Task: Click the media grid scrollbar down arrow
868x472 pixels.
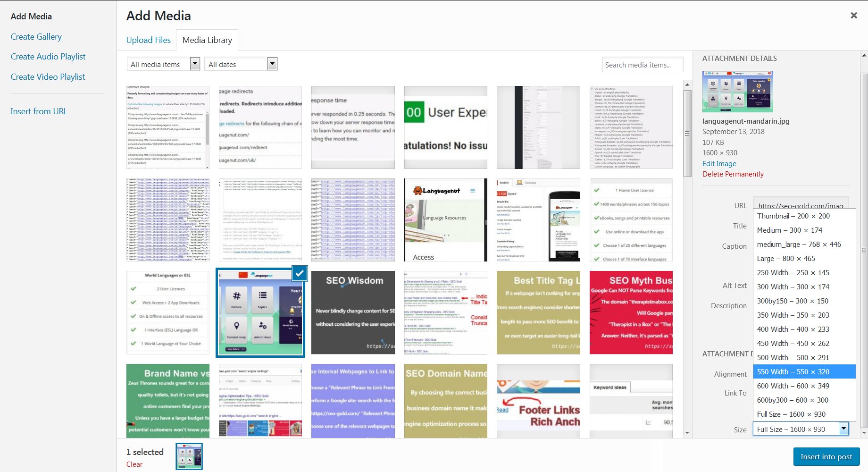Action: point(687,433)
